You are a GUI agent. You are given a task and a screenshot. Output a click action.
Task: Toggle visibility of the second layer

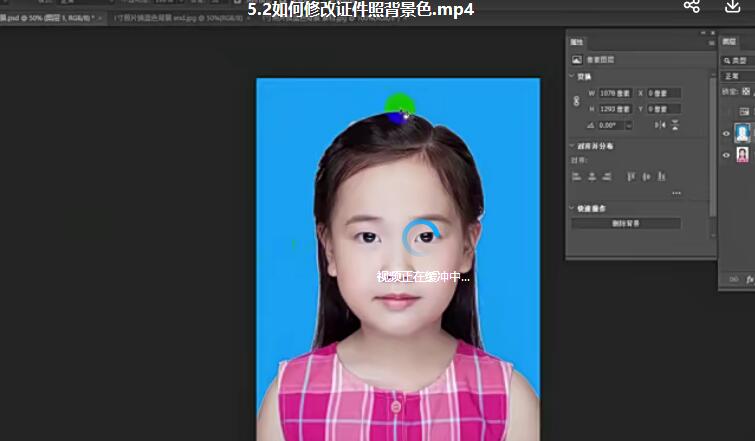tap(727, 155)
